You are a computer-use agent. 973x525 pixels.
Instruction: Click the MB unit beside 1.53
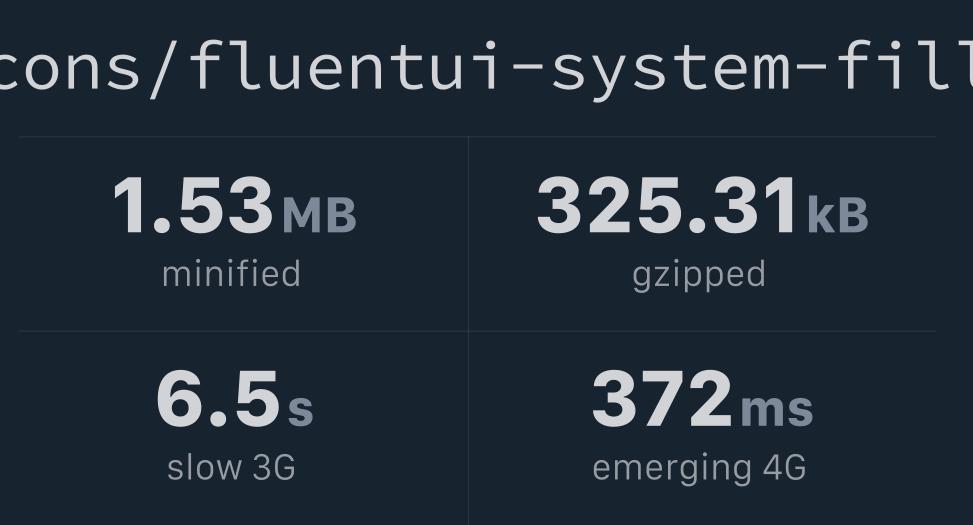point(319,215)
